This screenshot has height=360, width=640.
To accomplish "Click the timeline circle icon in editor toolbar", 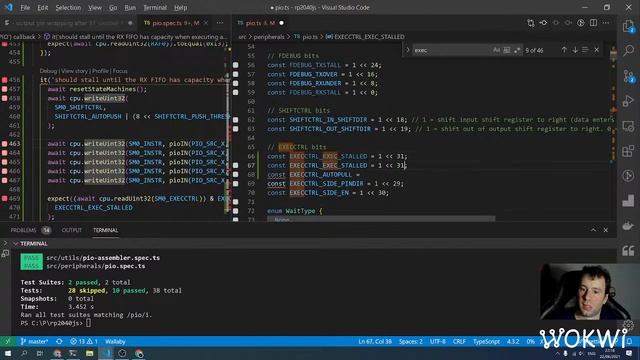I will [x=581, y=23].
